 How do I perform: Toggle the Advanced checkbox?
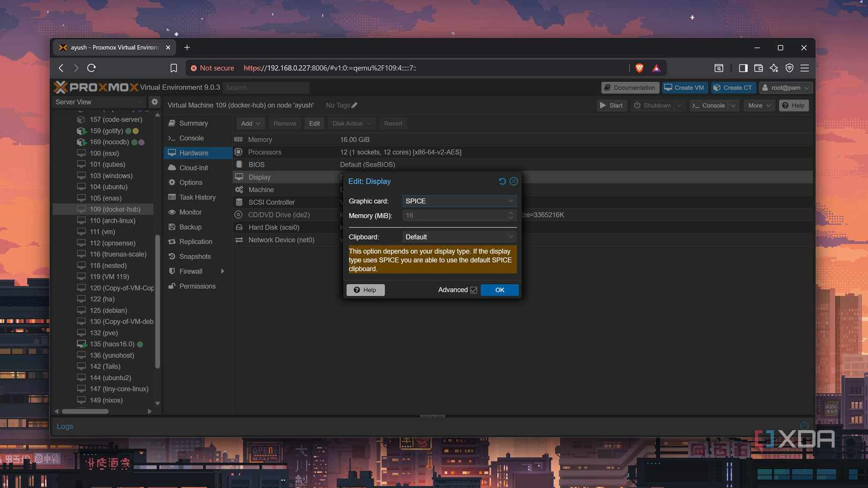click(473, 290)
